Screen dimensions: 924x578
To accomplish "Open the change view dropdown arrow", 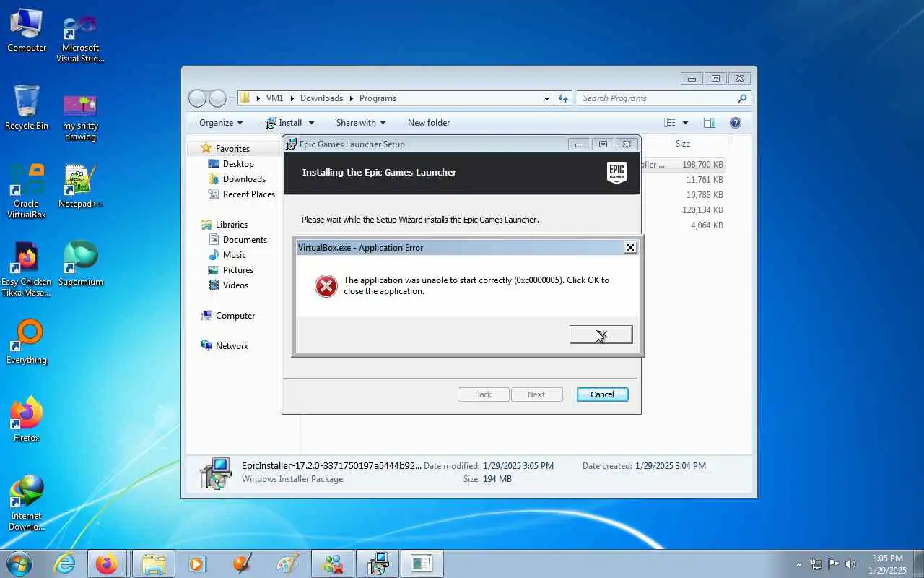I will pos(685,123).
